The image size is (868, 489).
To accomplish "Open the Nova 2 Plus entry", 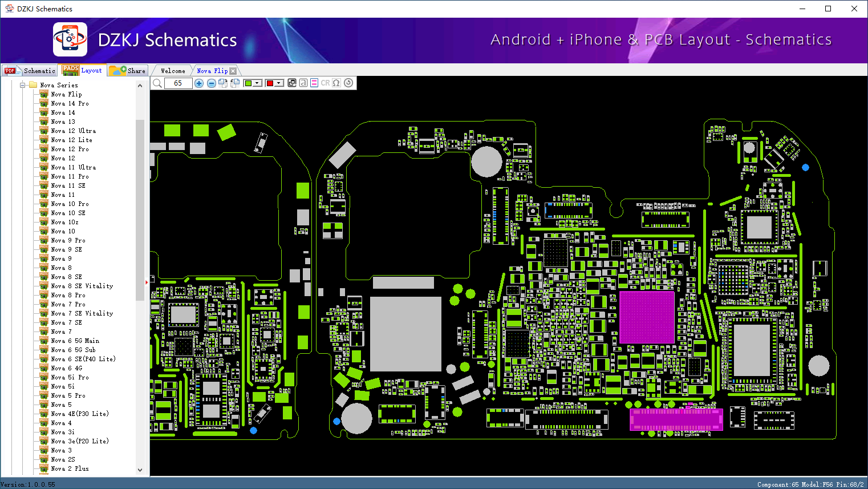I will (70, 468).
